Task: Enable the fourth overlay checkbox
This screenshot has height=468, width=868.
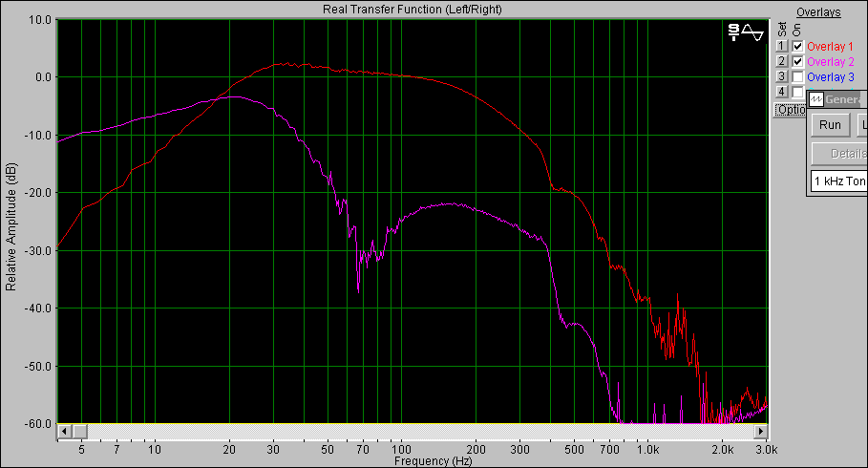Action: 797,92
